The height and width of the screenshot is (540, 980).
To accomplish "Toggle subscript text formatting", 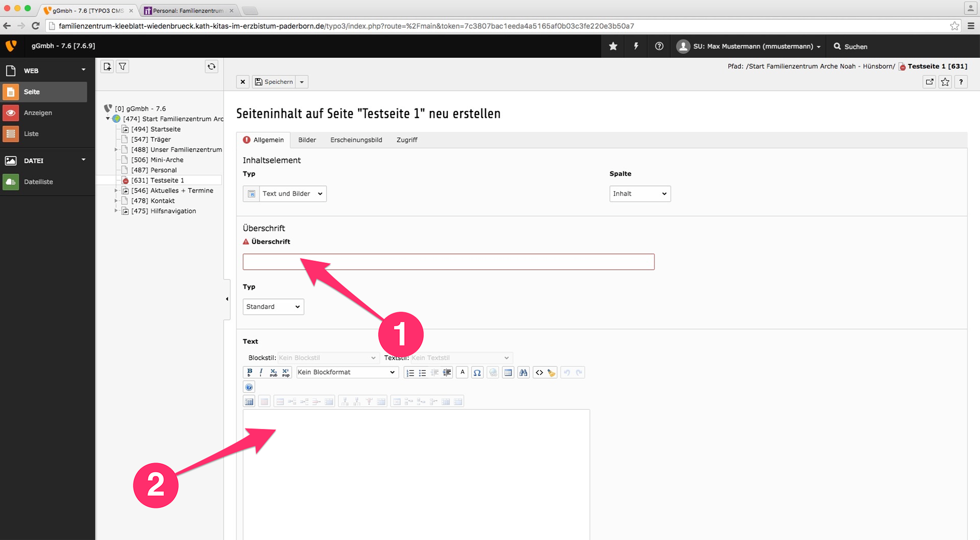I will pyautogui.click(x=273, y=373).
